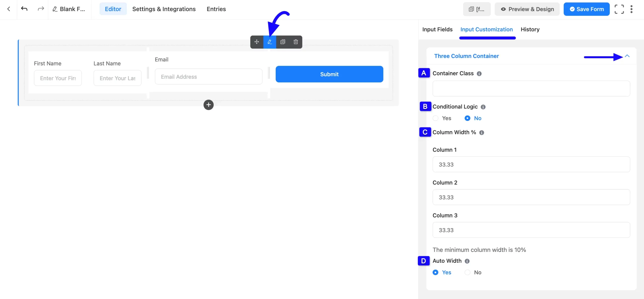The height and width of the screenshot is (299, 644).
Task: Switch to the Entries tab
Action: pos(216,9)
